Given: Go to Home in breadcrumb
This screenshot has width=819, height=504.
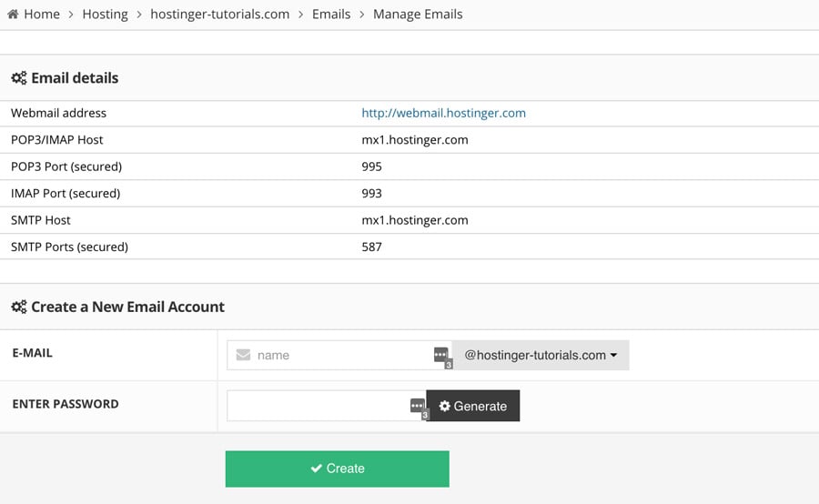Looking at the screenshot, I should pos(41,15).
